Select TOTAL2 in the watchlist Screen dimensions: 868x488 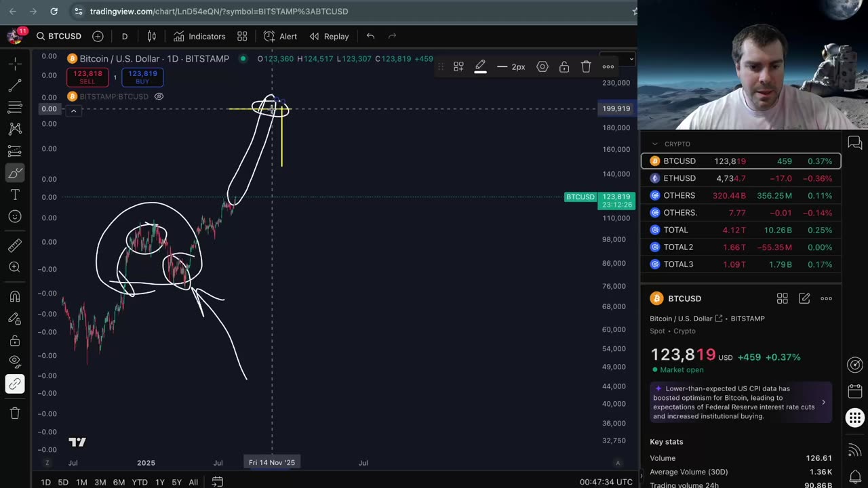point(741,247)
